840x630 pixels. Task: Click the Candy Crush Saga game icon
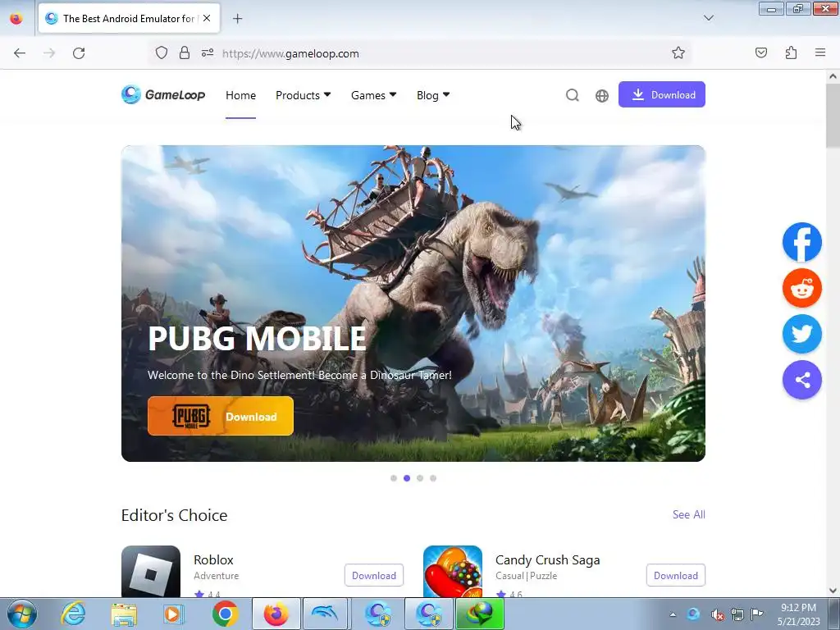click(x=453, y=572)
